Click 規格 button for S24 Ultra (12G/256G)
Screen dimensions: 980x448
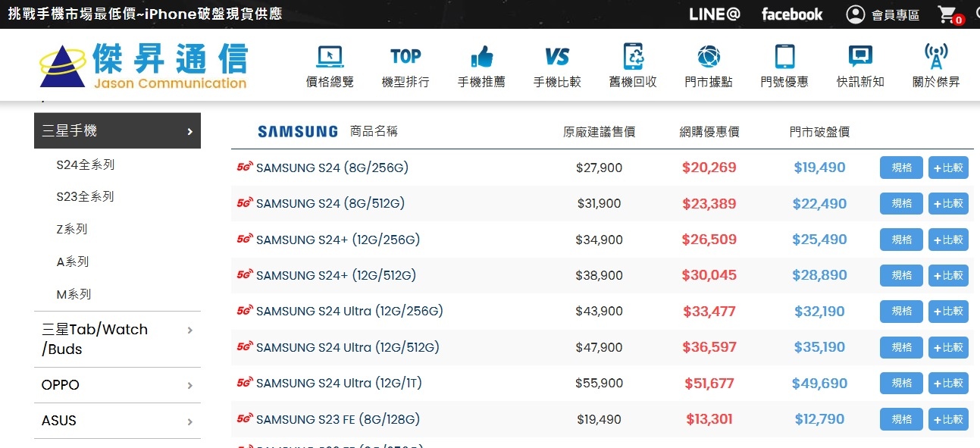[x=901, y=311]
